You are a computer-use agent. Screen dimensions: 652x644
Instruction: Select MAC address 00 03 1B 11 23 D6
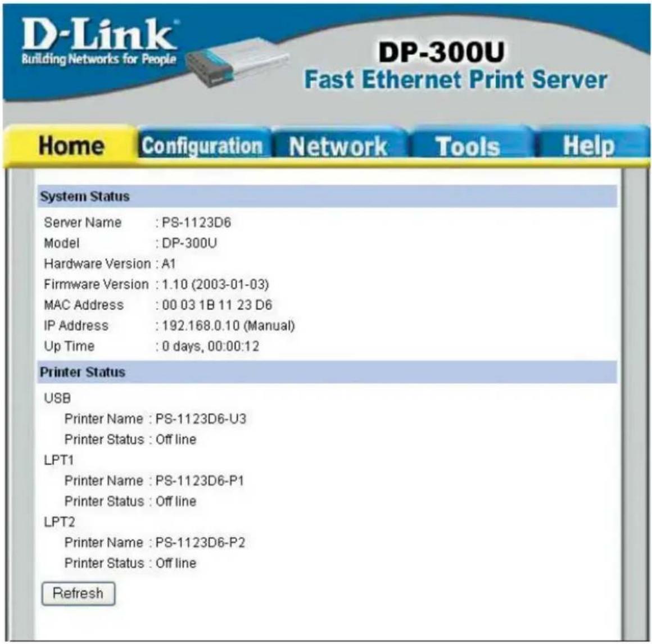[x=216, y=305]
